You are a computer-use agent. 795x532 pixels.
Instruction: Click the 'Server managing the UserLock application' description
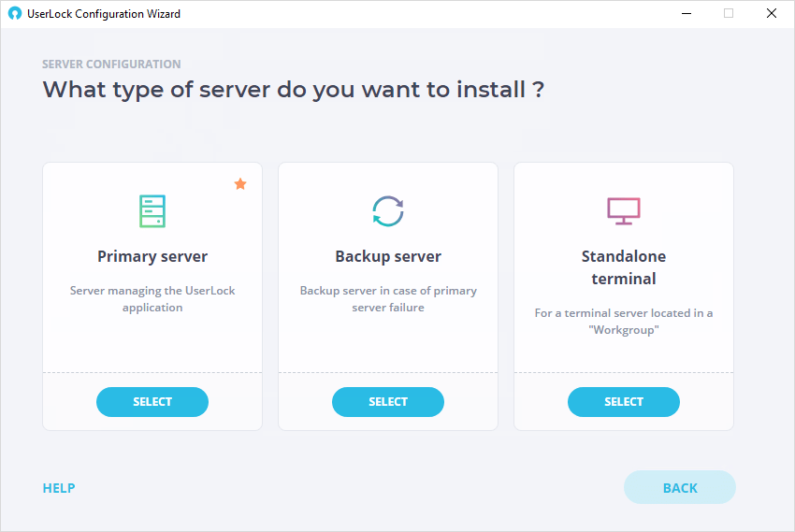(152, 299)
